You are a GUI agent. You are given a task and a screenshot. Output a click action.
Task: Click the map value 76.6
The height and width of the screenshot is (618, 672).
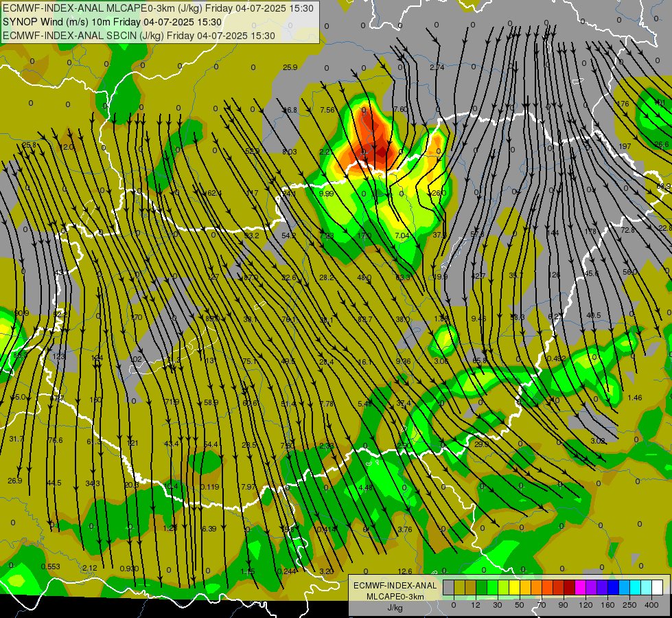56,440
